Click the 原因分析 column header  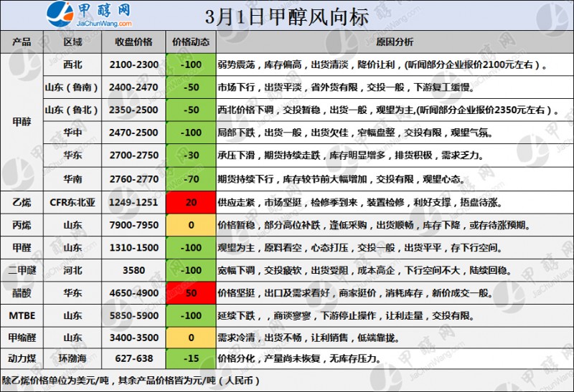pyautogui.click(x=395, y=42)
